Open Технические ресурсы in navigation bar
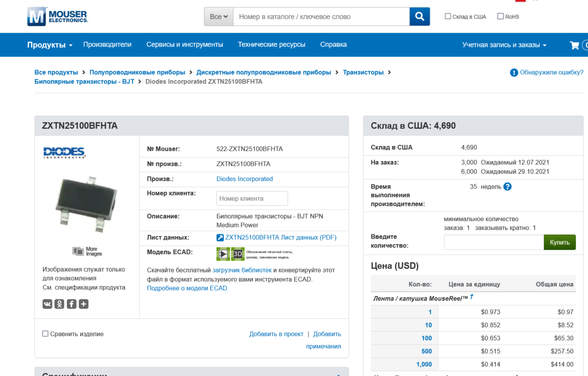 tap(271, 45)
